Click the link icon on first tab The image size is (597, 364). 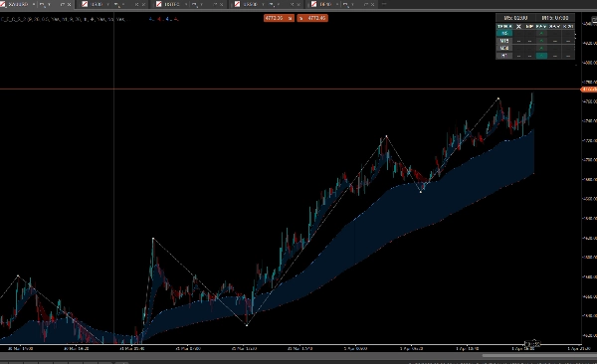[x=63, y=4]
